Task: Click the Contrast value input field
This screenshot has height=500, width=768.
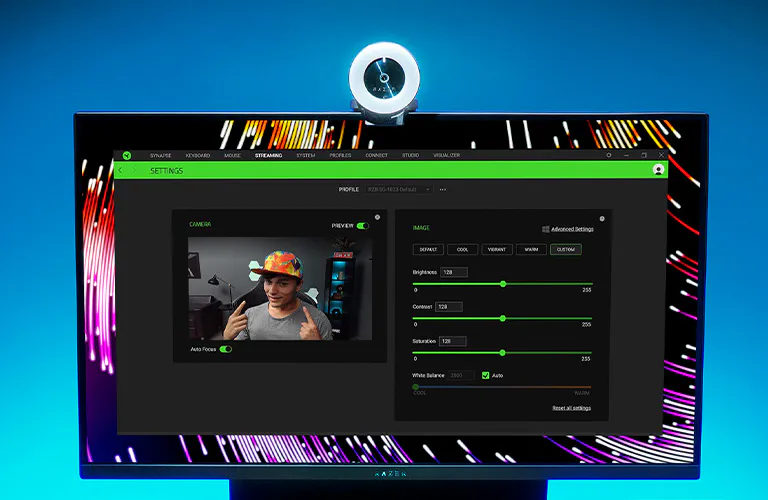Action: (x=448, y=307)
